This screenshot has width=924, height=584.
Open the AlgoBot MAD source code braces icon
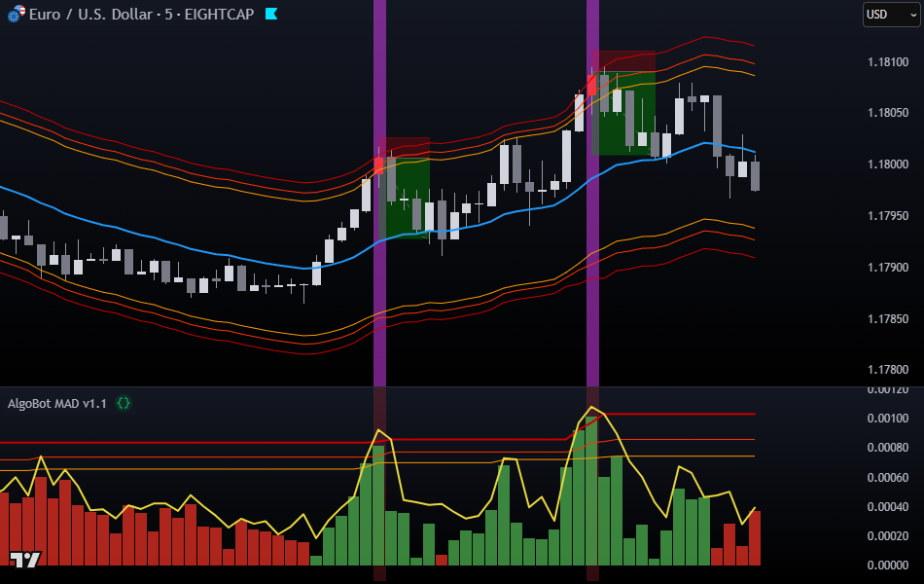tap(124, 404)
